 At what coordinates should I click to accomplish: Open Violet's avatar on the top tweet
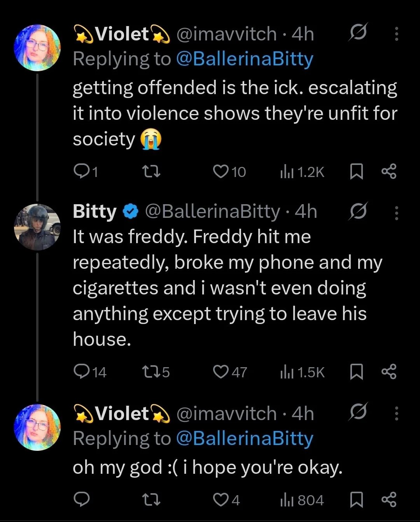pyautogui.click(x=37, y=47)
